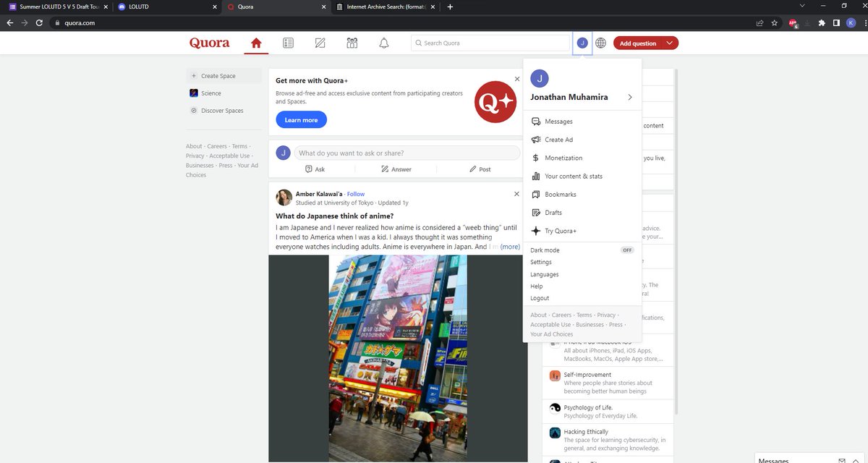Go to Quora Home icon
The height and width of the screenshot is (463, 868).
[256, 43]
